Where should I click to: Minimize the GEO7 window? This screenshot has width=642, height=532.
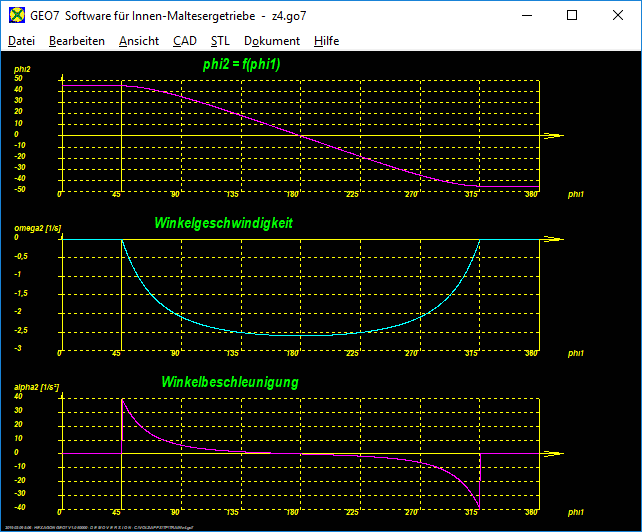click(525, 15)
